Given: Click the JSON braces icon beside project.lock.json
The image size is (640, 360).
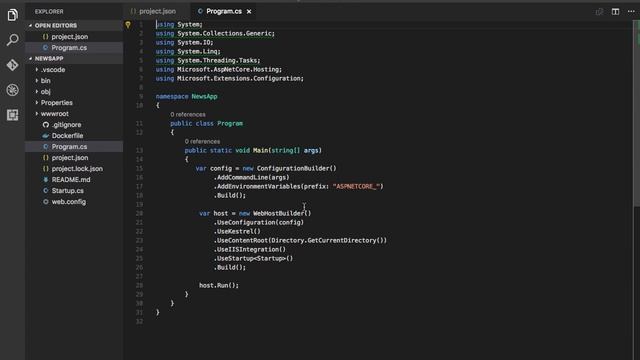Looking at the screenshot, I should (46, 169).
